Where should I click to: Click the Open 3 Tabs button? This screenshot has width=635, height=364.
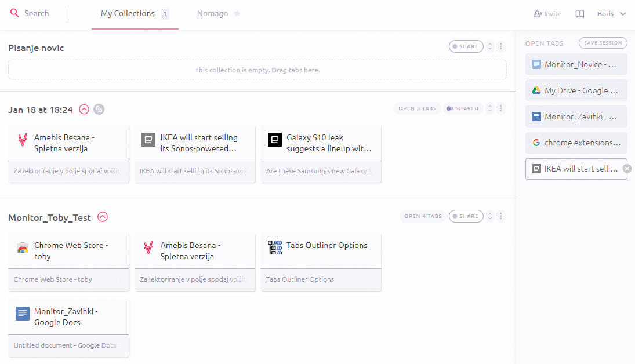(417, 108)
